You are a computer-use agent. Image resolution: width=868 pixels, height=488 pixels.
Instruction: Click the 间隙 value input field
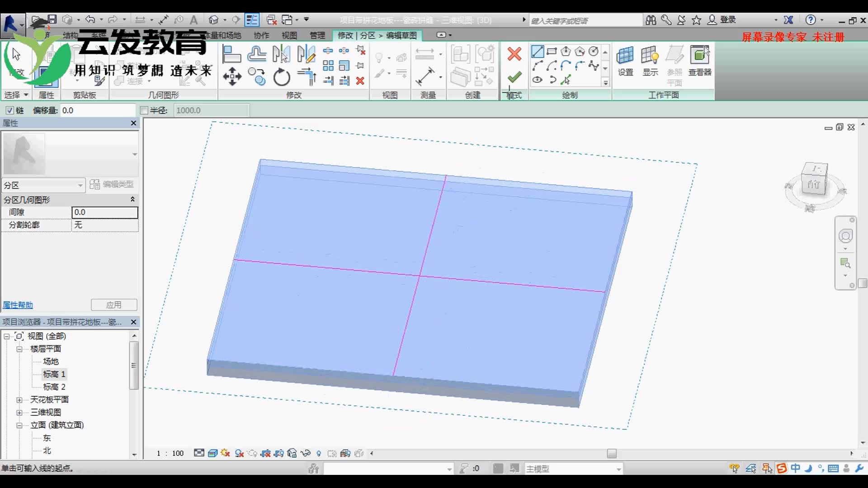coord(104,212)
